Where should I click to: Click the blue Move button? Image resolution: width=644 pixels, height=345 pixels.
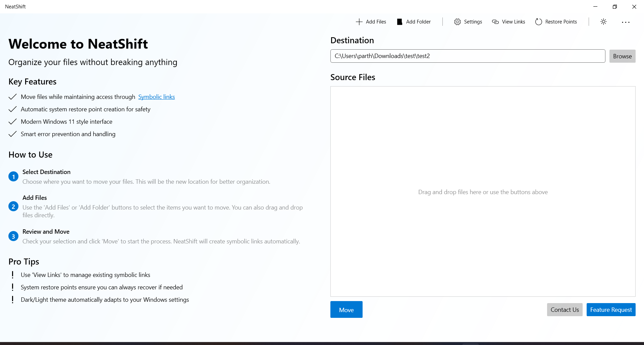(x=346, y=309)
